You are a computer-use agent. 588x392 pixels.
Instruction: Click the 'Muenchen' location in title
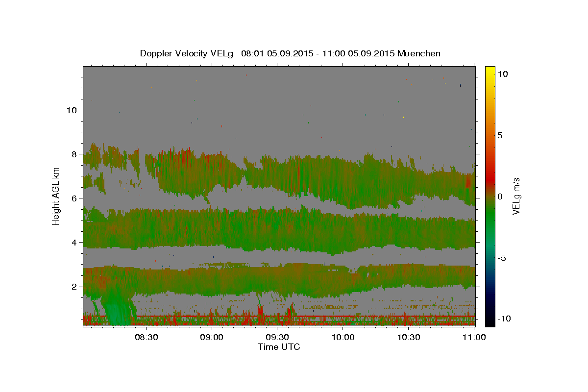point(419,53)
